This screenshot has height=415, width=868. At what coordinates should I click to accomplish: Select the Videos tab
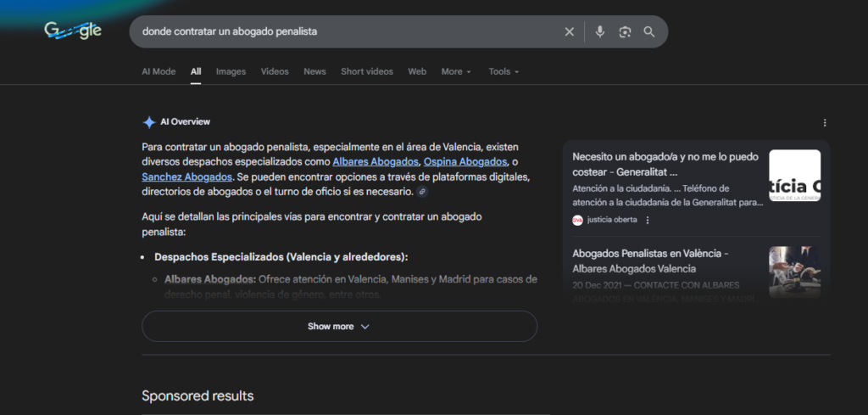[275, 71]
